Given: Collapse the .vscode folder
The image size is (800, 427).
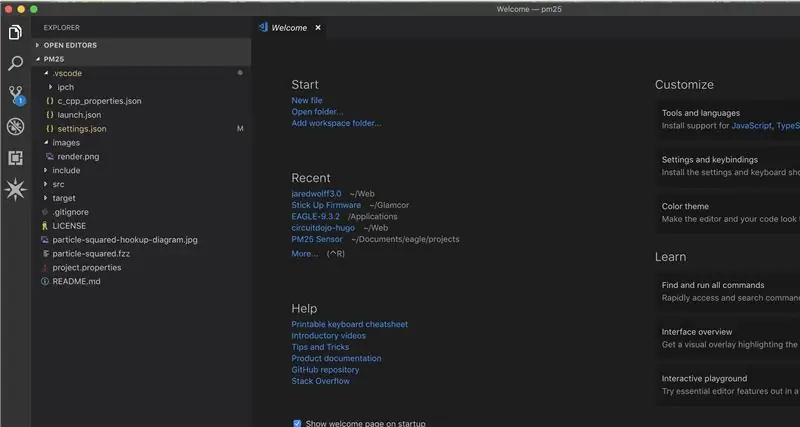Looking at the screenshot, I should [x=141, y=73].
